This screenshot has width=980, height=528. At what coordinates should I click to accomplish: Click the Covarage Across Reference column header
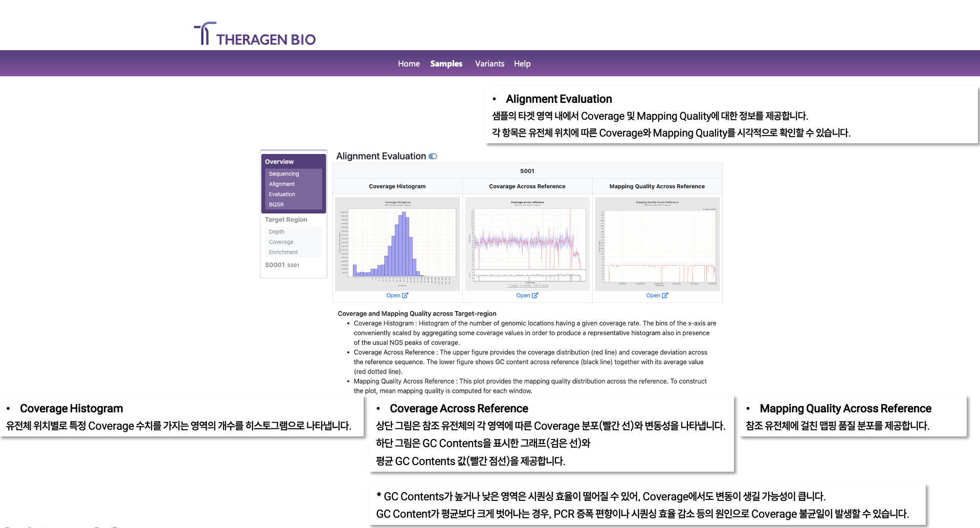527,186
